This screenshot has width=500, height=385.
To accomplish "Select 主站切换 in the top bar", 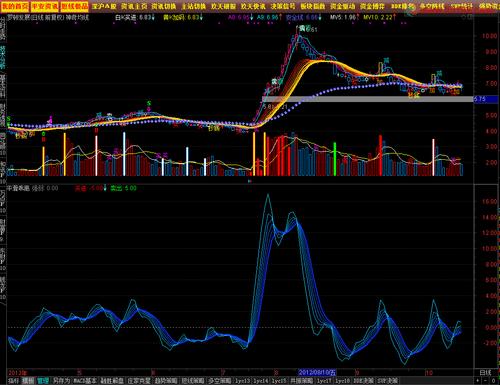I will (x=194, y=6).
